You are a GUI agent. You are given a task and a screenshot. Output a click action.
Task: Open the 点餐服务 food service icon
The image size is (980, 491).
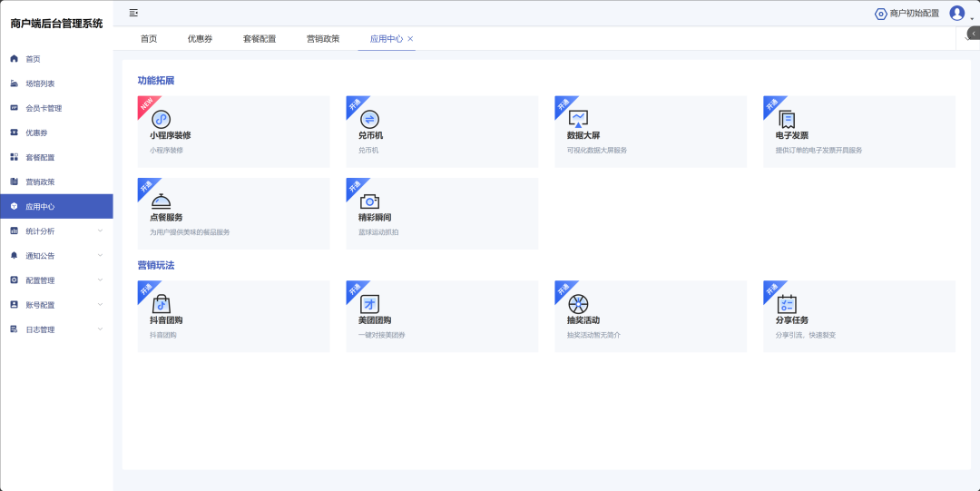tap(161, 201)
